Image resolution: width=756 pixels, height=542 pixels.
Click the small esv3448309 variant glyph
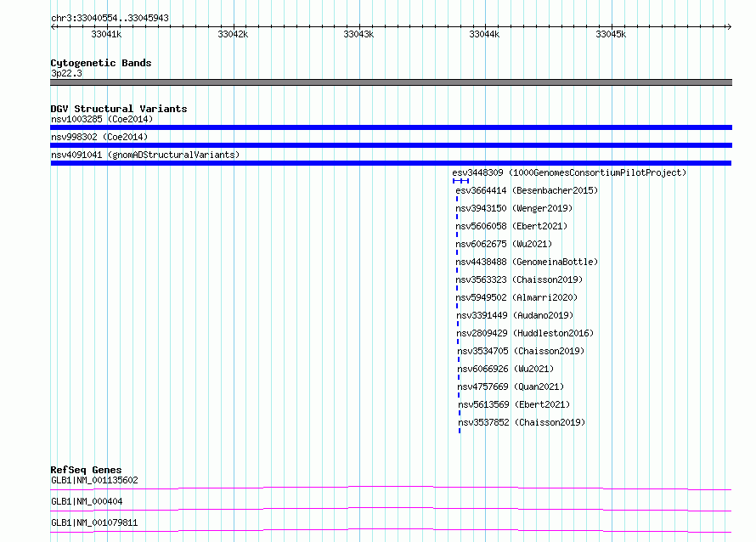(x=461, y=181)
